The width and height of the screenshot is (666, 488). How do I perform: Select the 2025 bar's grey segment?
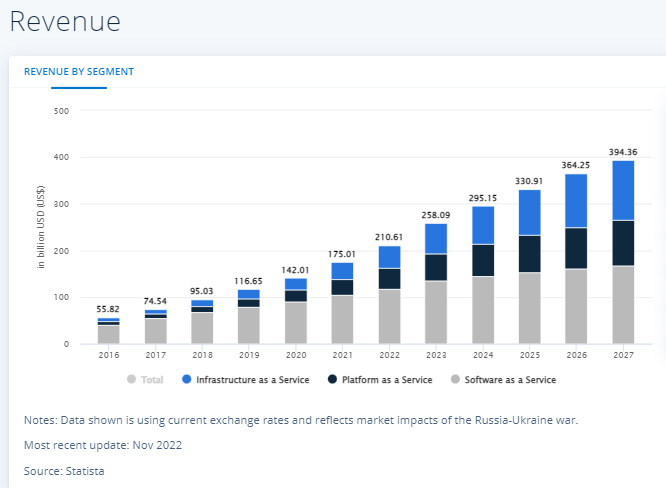(530, 308)
